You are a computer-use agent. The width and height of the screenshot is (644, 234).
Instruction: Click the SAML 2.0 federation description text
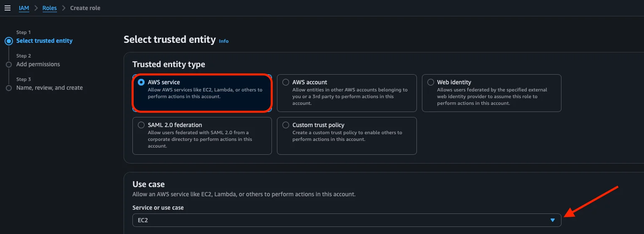[200, 139]
